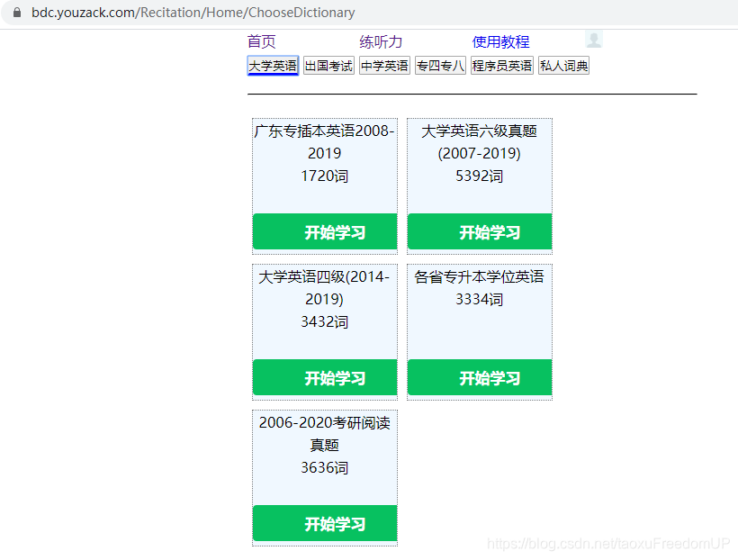Start learning 大学英语四级(2014-2019) wordlist
This screenshot has width=738, height=560.
pos(325,376)
